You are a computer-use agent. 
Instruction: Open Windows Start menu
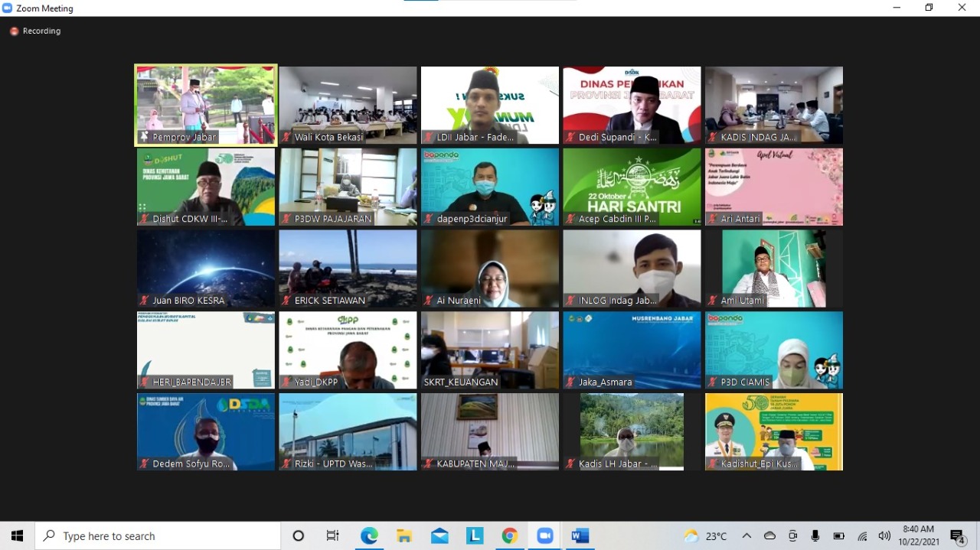[x=17, y=535]
